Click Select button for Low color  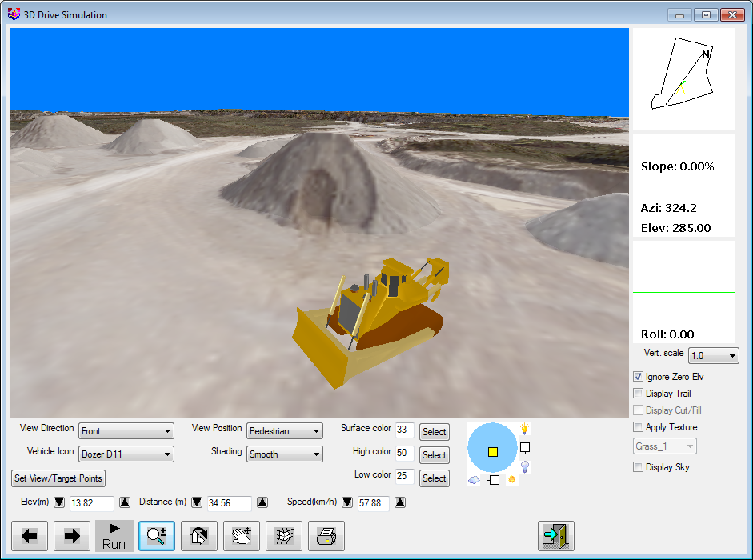435,478
